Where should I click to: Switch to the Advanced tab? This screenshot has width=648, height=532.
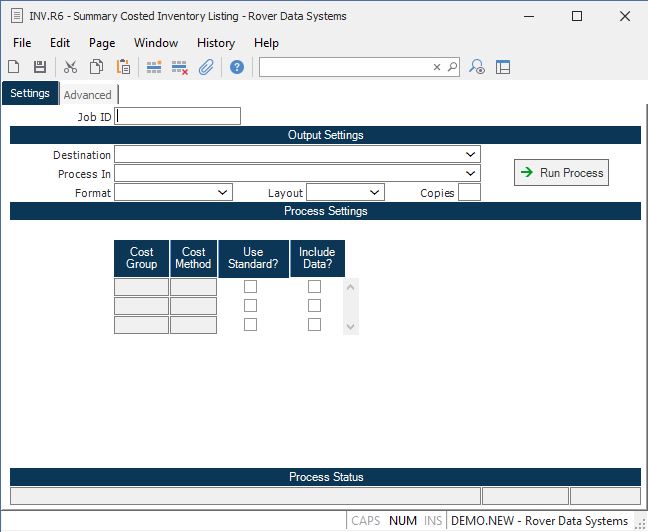[x=88, y=95]
